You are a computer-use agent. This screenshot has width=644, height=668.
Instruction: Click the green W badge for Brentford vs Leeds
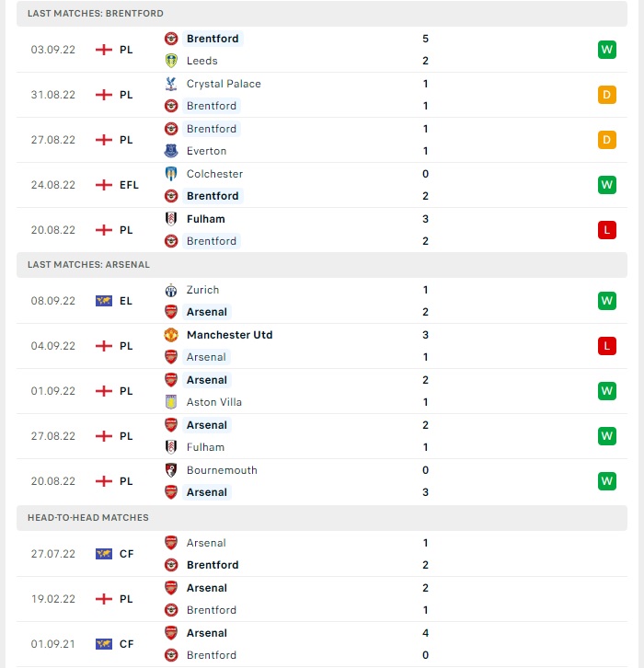(x=607, y=50)
